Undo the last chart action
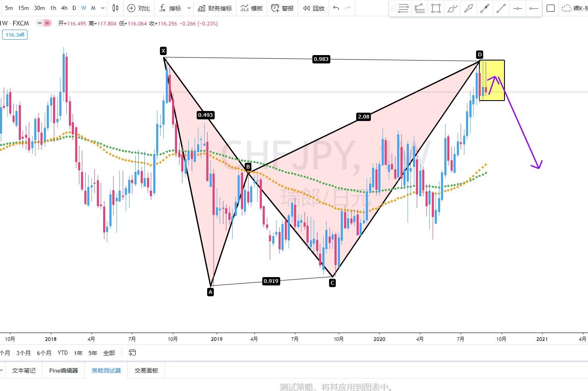This screenshot has width=588, height=391. click(336, 8)
